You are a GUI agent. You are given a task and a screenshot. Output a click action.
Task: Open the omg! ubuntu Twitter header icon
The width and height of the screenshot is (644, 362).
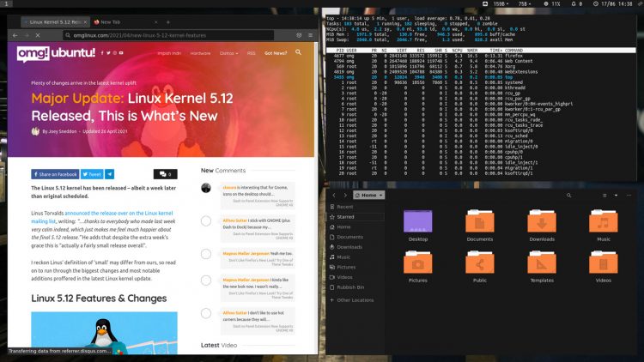coord(108,53)
